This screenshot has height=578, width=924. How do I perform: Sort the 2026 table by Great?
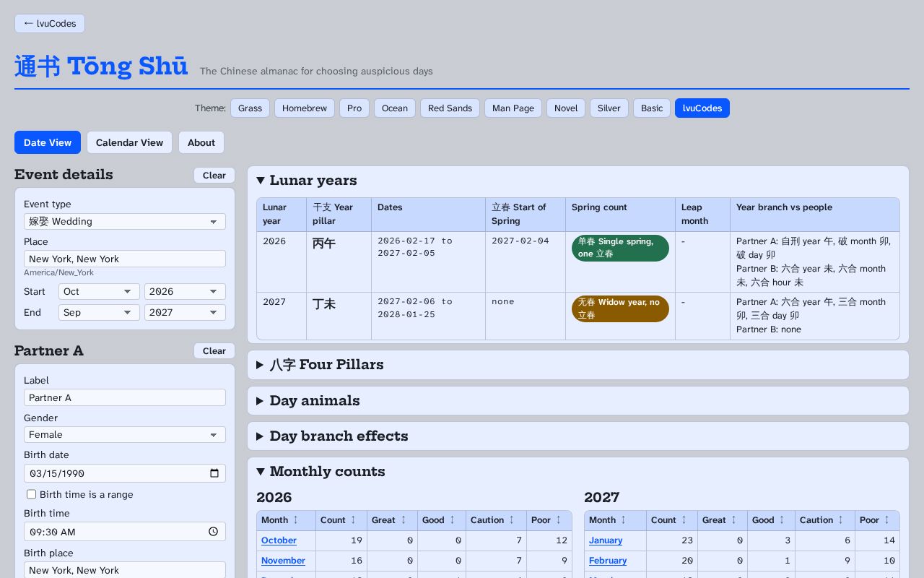tap(392, 520)
